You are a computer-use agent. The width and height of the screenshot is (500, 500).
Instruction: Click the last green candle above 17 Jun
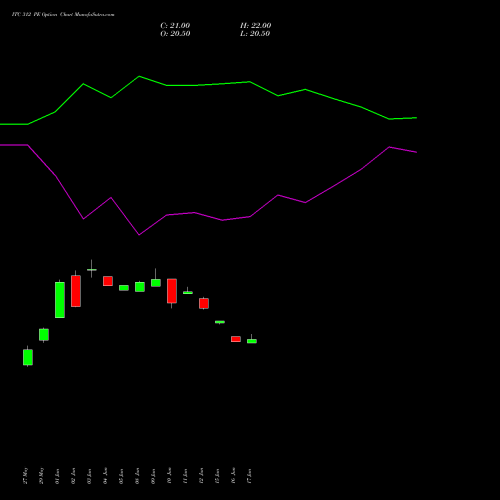[x=252, y=341]
